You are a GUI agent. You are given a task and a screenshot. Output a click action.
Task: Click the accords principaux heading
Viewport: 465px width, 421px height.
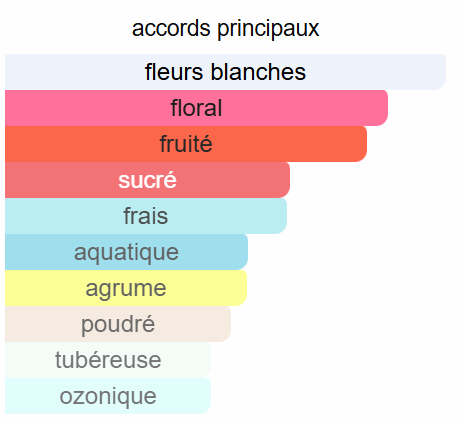coord(226,29)
